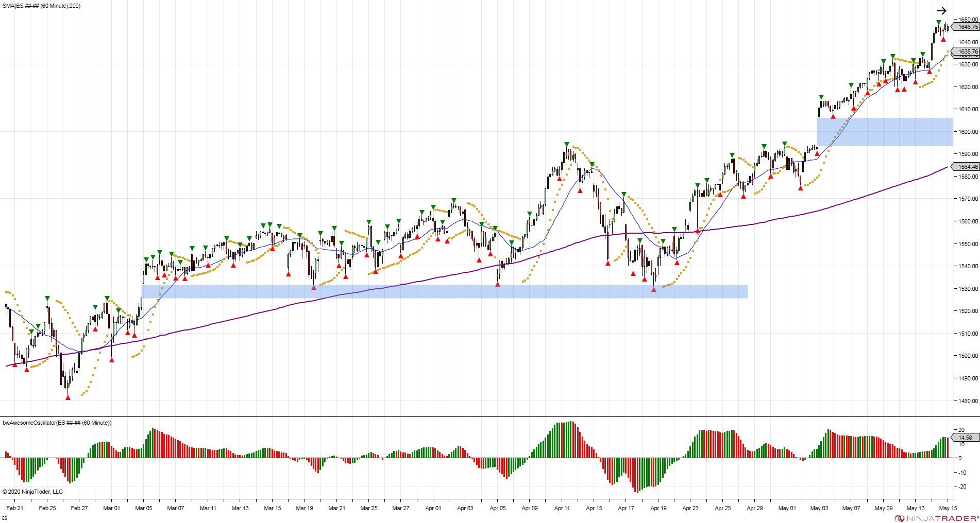Click the Apr 11 date label
This screenshot has width=980, height=523.
click(562, 508)
